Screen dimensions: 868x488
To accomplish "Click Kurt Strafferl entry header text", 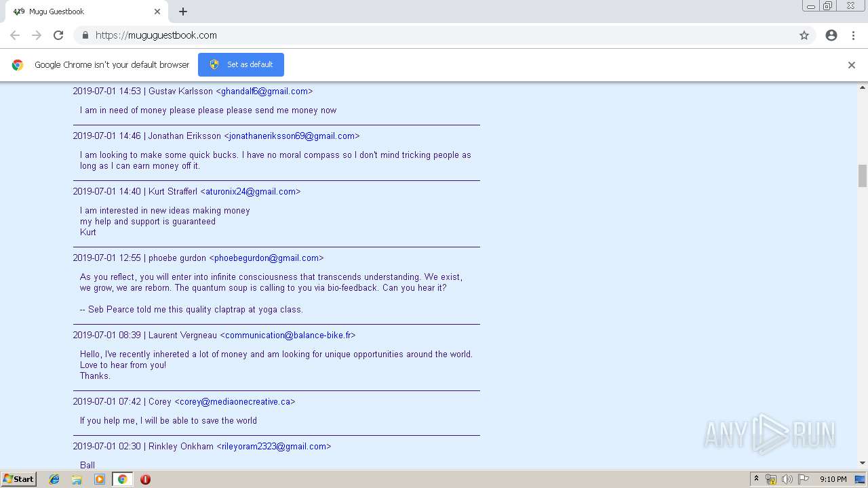I will (186, 191).
